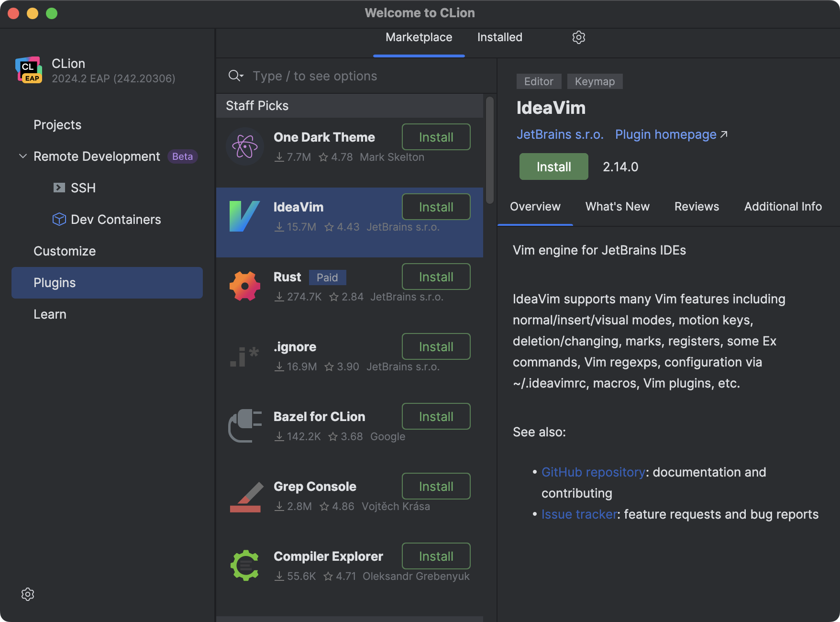Open the Reviews tab

(x=696, y=206)
